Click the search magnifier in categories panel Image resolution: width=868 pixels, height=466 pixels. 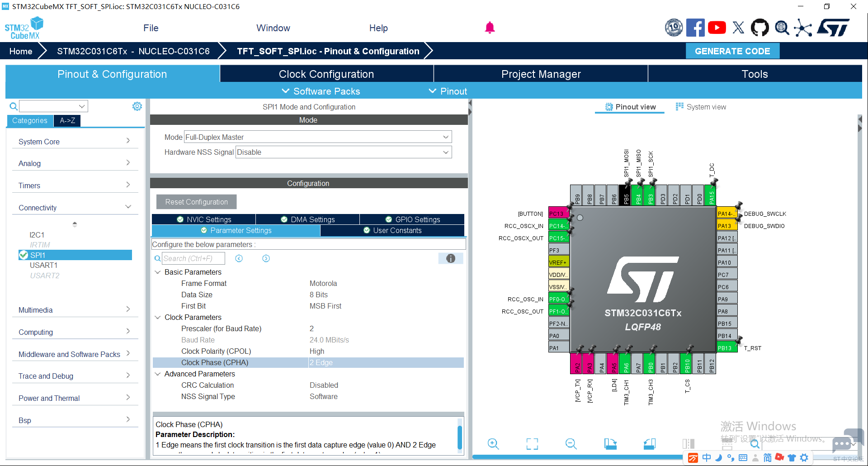pyautogui.click(x=14, y=106)
